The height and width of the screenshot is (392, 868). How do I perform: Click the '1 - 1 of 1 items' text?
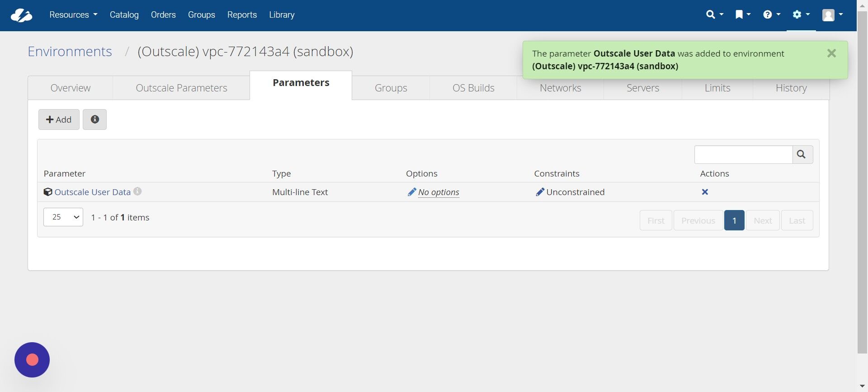(x=120, y=217)
